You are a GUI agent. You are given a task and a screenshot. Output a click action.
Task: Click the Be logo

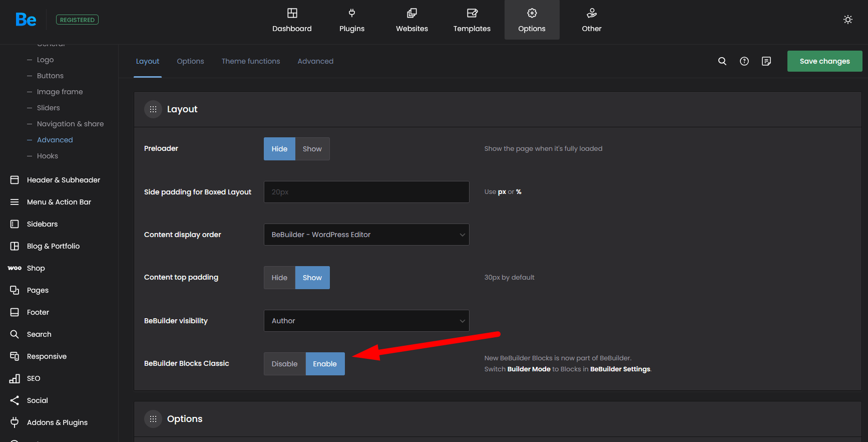(x=26, y=20)
